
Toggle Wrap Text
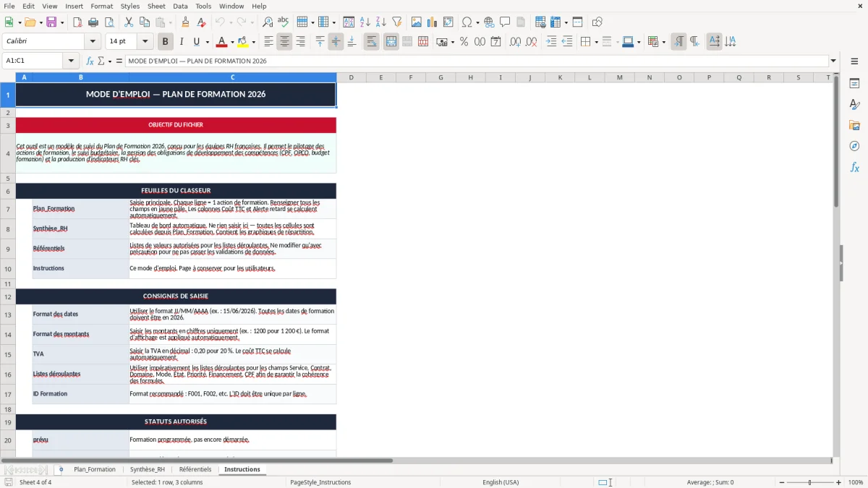[371, 42]
